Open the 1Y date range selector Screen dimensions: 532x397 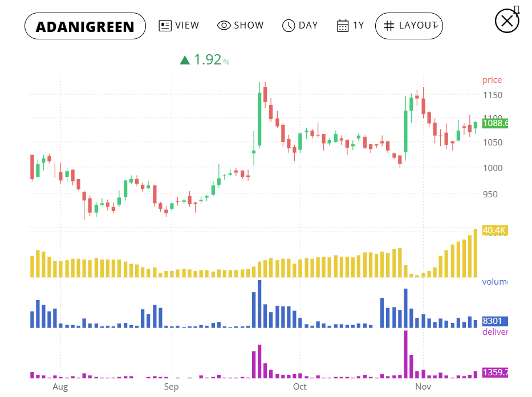click(350, 25)
